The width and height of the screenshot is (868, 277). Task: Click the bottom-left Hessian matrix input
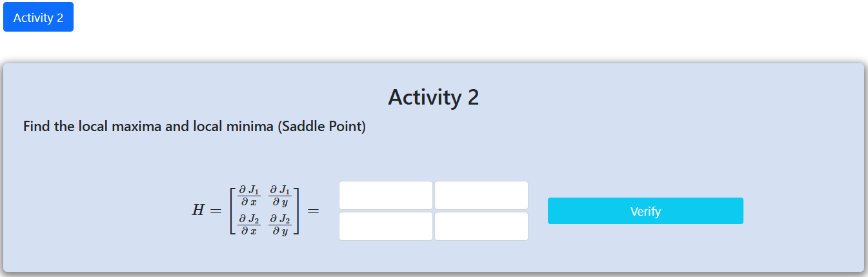pyautogui.click(x=385, y=226)
